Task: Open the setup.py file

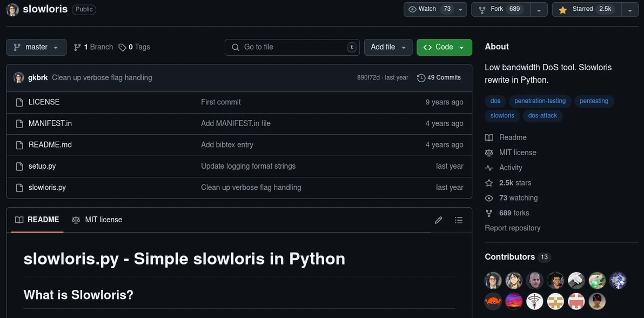Action: (42, 166)
